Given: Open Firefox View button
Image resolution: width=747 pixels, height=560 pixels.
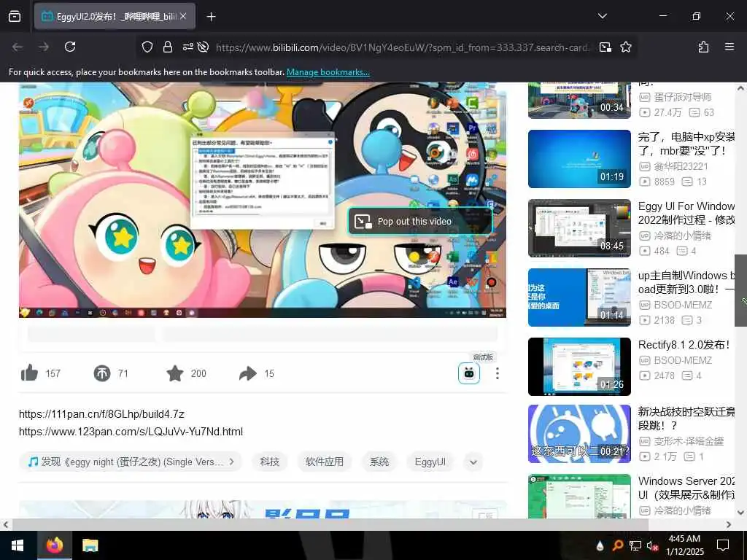Looking at the screenshot, I should 15,16.
